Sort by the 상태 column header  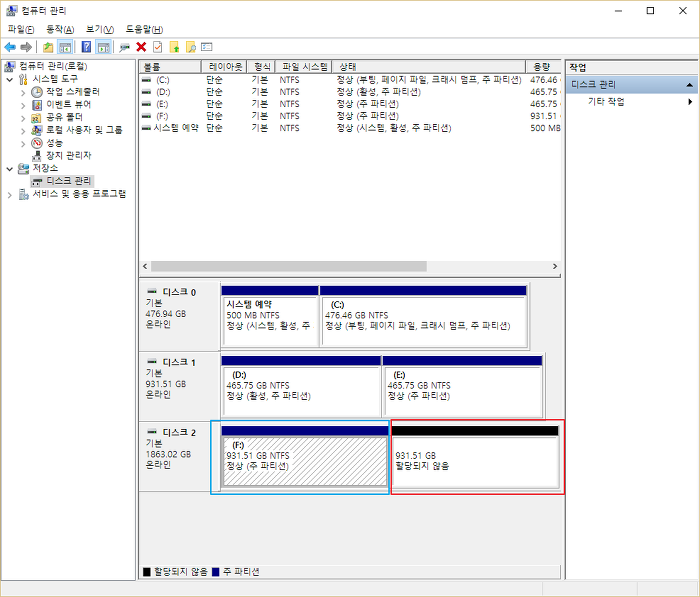click(x=429, y=67)
